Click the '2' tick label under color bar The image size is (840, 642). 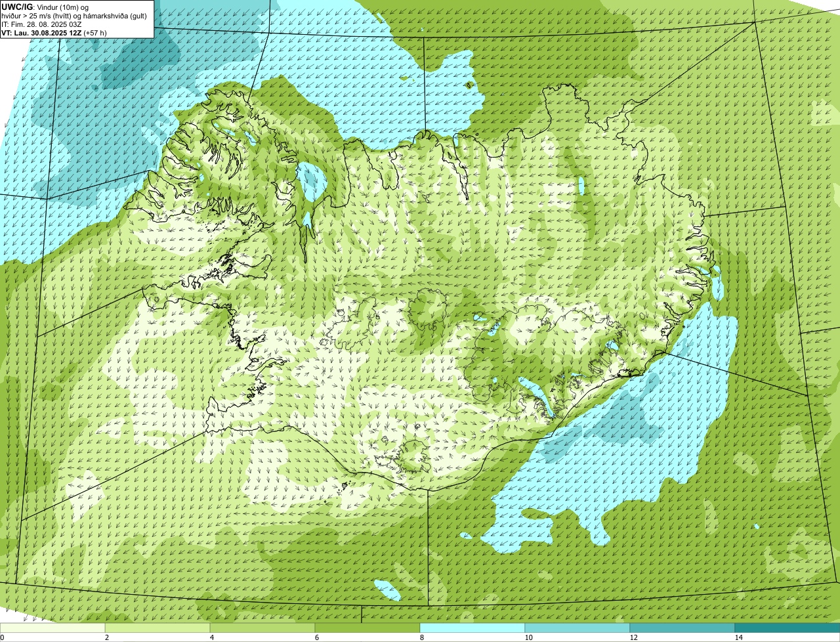coord(106,637)
